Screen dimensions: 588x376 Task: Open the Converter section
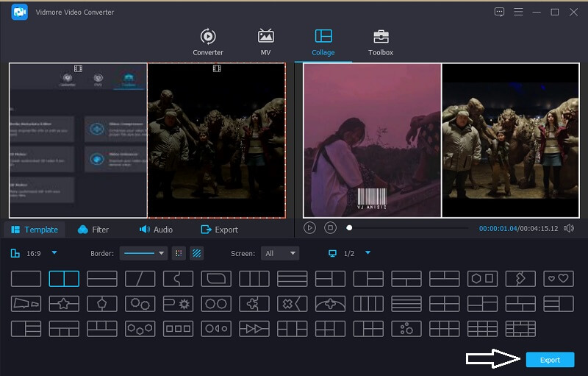click(208, 42)
